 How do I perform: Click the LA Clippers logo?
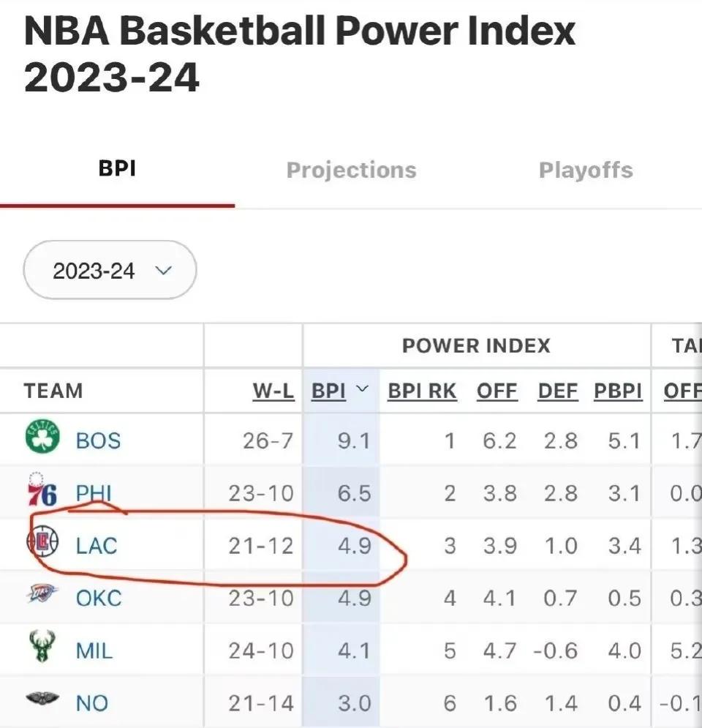click(x=42, y=542)
